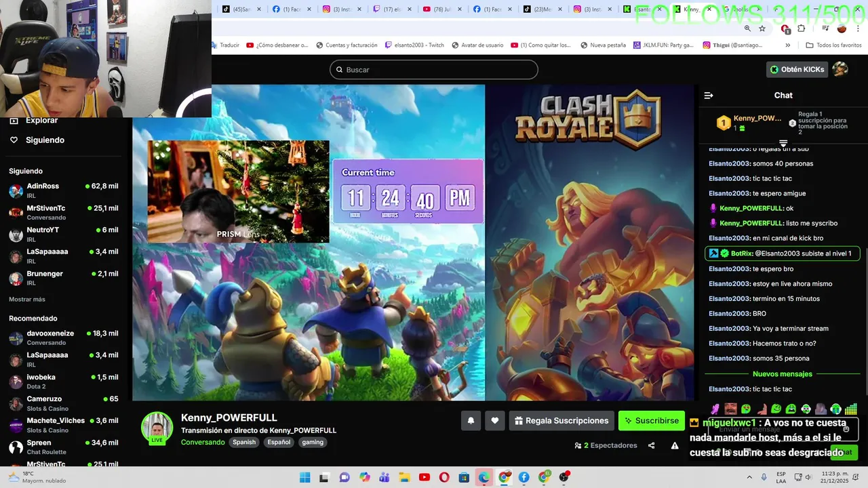The width and height of the screenshot is (868, 488).
Task: Switch to the YouTube (76) browser tab
Action: coord(442,9)
